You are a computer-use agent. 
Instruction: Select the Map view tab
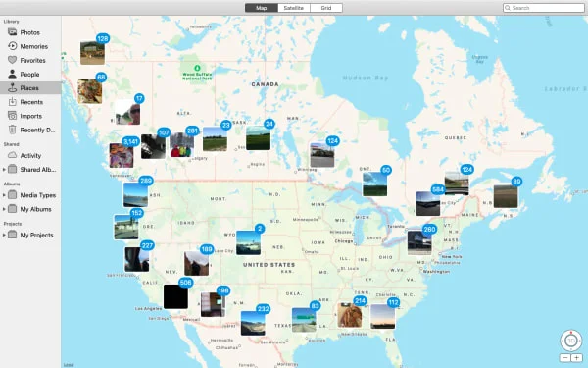(x=262, y=8)
